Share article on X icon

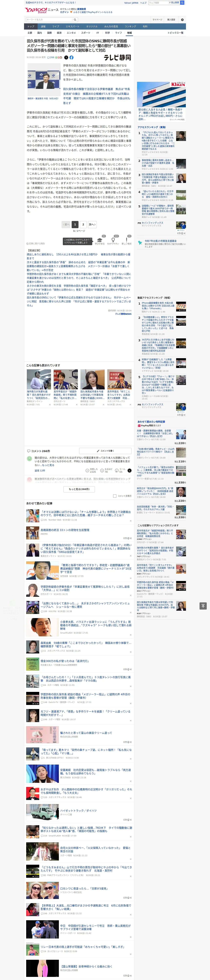click(66, 57)
